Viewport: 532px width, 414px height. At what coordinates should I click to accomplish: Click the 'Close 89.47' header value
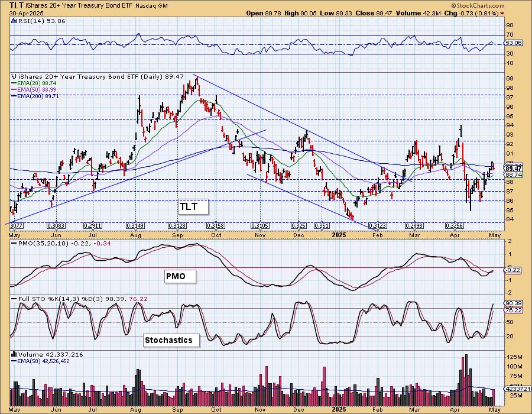pos(374,13)
